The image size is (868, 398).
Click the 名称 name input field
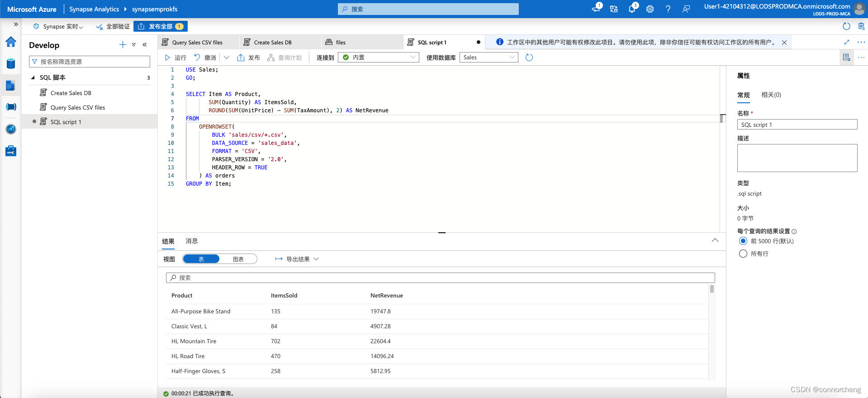tap(797, 125)
